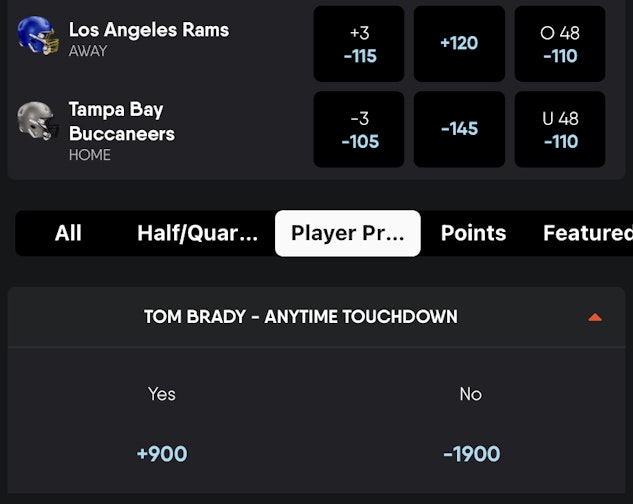Bet No at -1900 on Brady touchdown

click(471, 454)
